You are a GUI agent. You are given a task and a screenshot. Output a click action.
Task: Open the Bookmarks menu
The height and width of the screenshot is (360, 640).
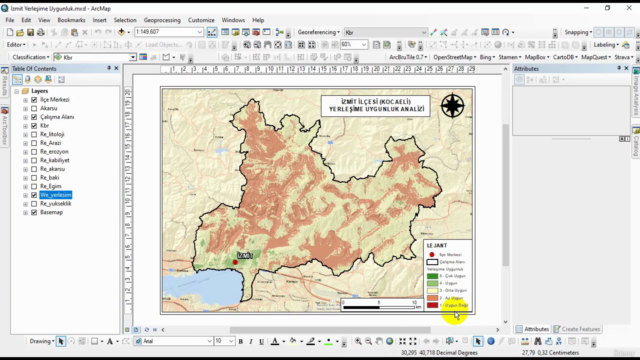point(71,20)
